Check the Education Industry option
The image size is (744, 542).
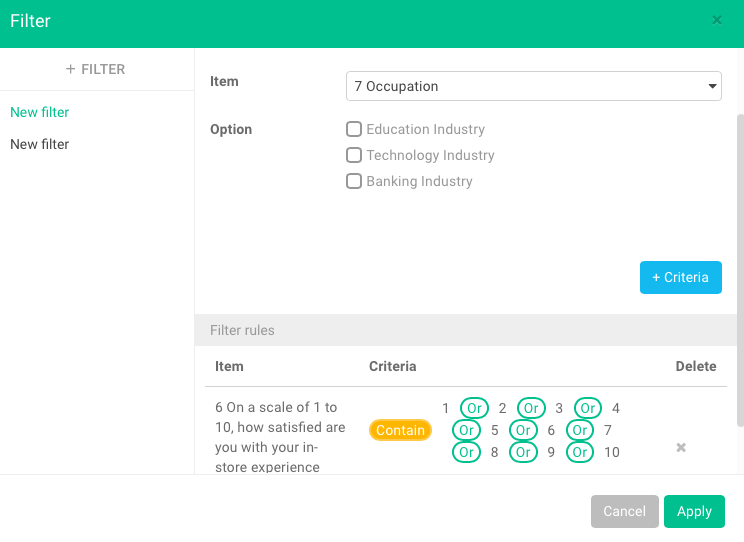(x=354, y=129)
